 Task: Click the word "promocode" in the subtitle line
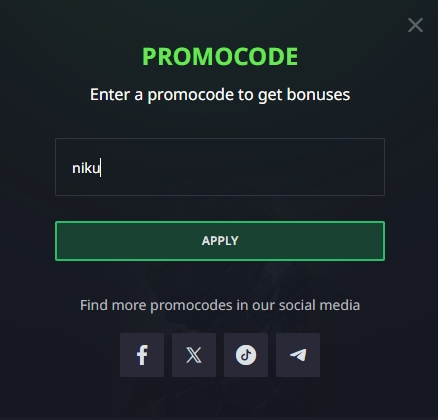pos(191,95)
